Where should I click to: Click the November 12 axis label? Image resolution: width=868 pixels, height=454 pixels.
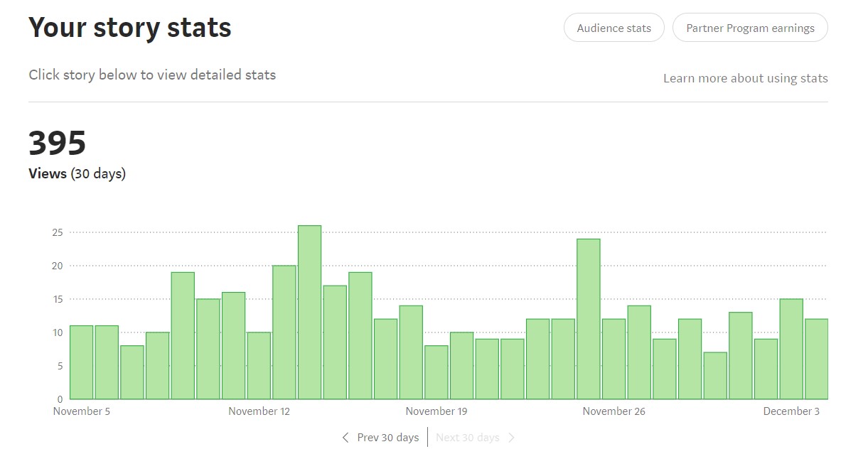pos(259,411)
